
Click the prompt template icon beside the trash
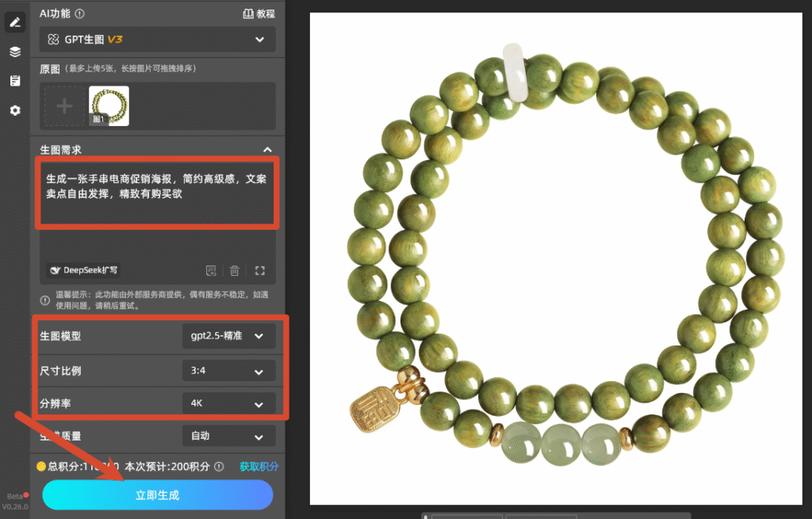(211, 271)
